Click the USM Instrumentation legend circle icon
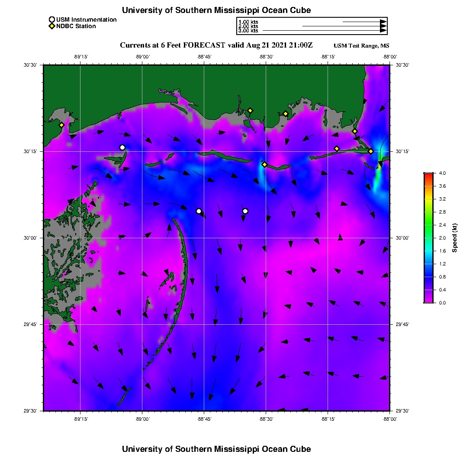The width and height of the screenshot is (476, 454). pos(52,19)
